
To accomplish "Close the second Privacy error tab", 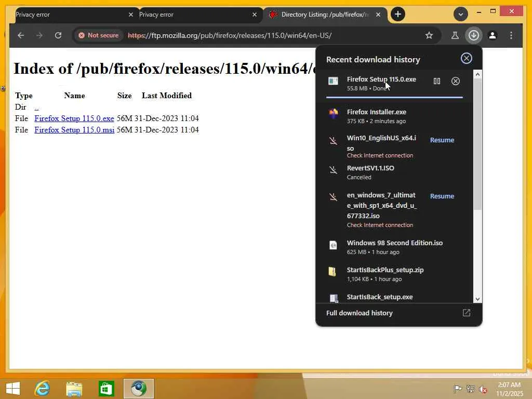I will tap(255, 15).
